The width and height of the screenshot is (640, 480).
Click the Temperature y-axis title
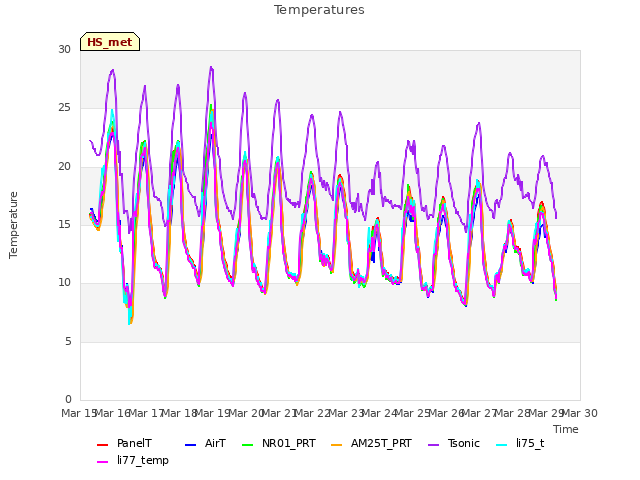click(13, 225)
